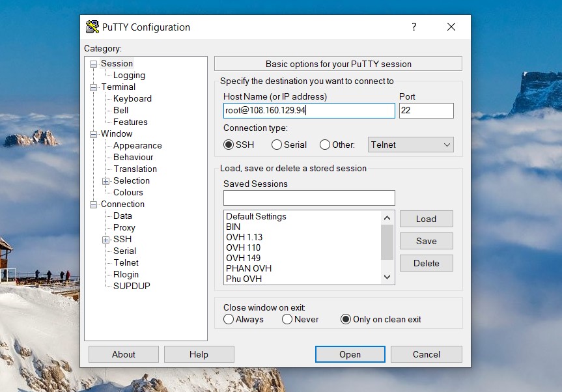Open the Translation settings category
The width and height of the screenshot is (562, 392).
(135, 169)
